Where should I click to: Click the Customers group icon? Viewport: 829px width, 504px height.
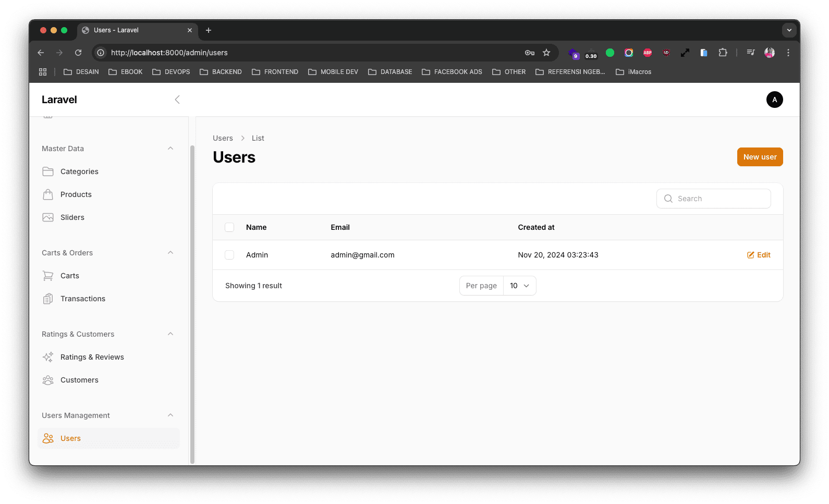click(x=48, y=380)
